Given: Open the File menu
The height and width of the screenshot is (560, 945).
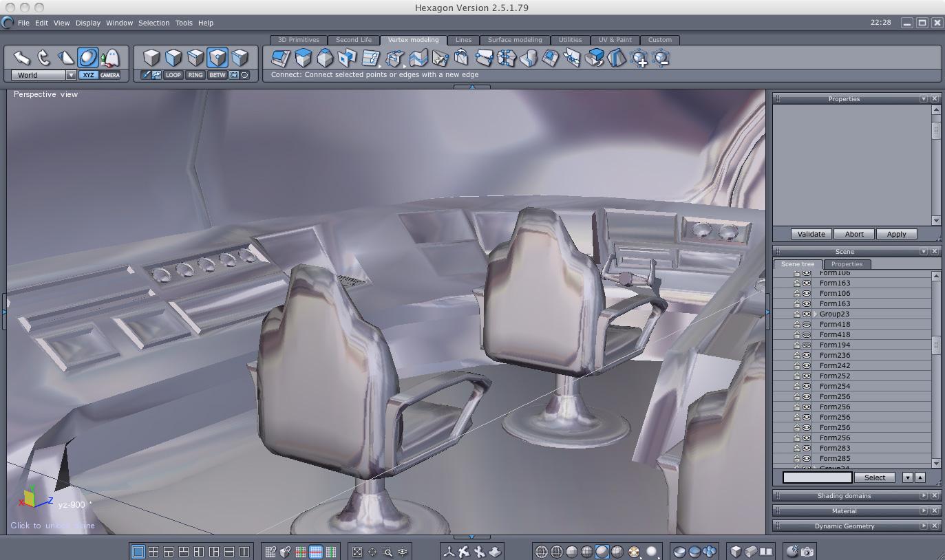Looking at the screenshot, I should [x=23, y=23].
